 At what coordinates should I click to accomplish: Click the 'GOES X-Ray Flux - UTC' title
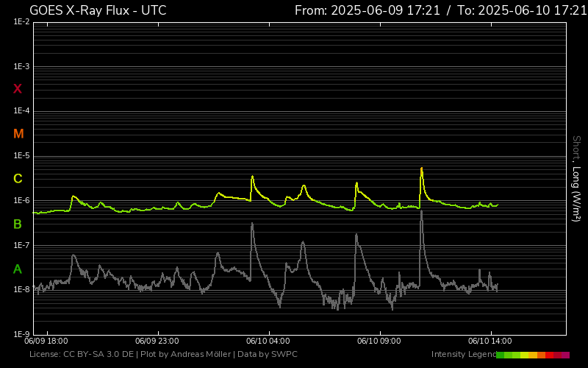click(x=98, y=10)
